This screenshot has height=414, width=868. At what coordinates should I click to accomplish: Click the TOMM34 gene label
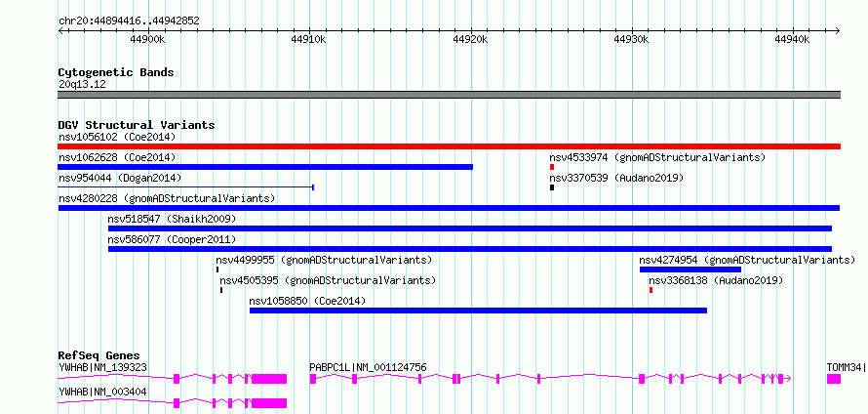point(846,367)
